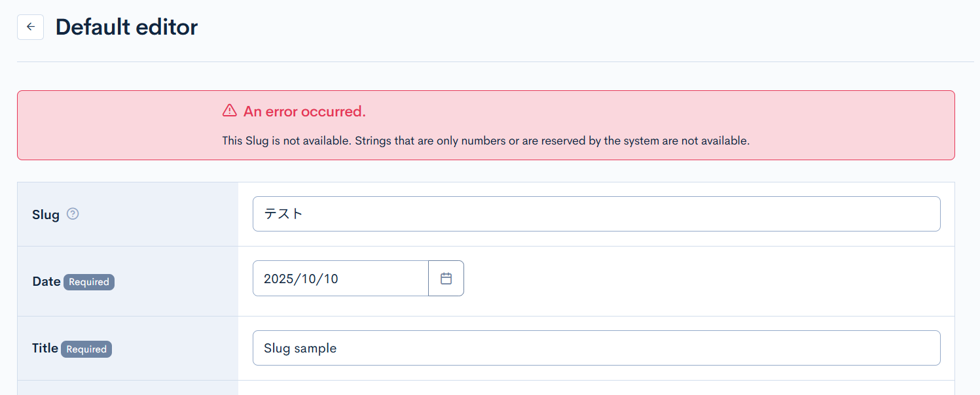This screenshot has height=395, width=980.
Task: Click the back arrow button
Action: 30,27
